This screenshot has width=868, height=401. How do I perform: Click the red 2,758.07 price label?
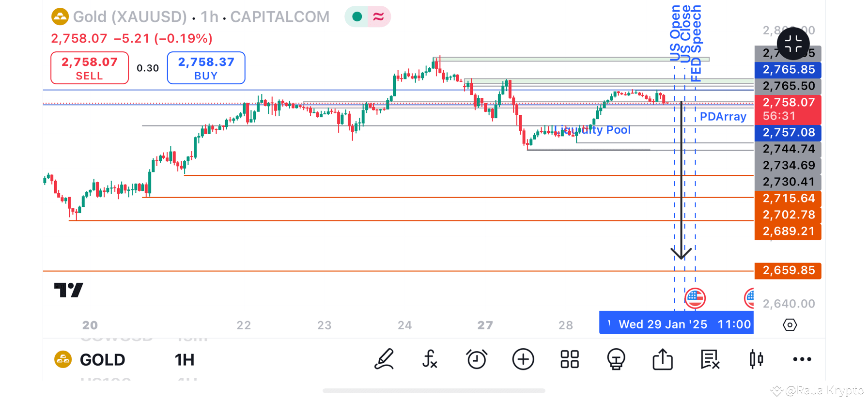[x=788, y=102]
